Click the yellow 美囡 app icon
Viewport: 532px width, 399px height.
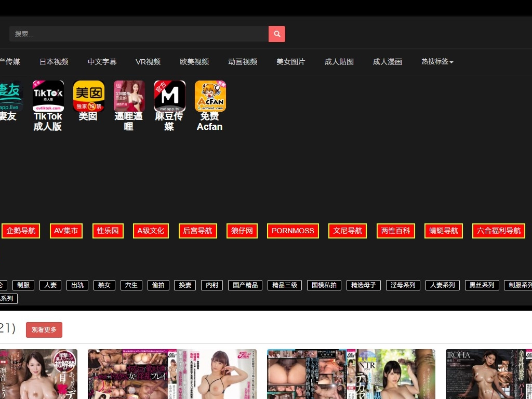click(x=88, y=96)
